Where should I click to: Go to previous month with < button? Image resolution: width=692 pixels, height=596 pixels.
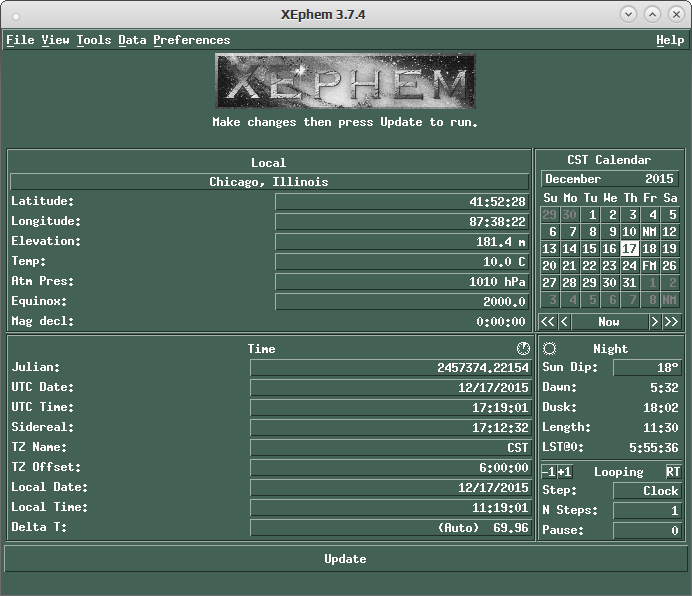[564, 321]
